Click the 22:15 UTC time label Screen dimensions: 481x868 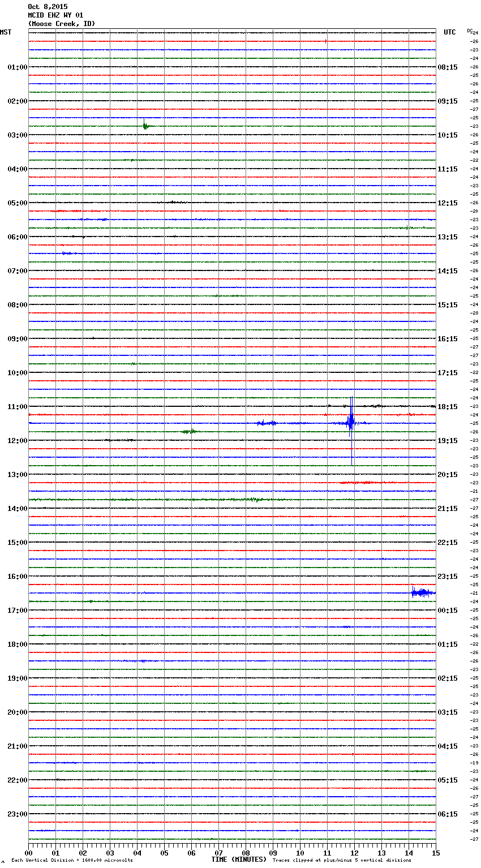[448, 543]
